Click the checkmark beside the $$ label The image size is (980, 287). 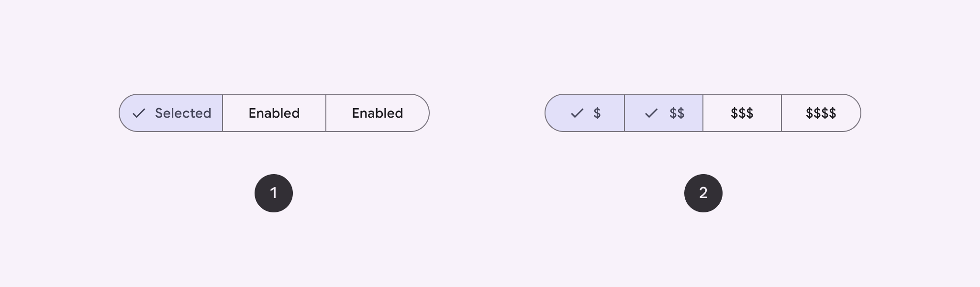click(651, 113)
